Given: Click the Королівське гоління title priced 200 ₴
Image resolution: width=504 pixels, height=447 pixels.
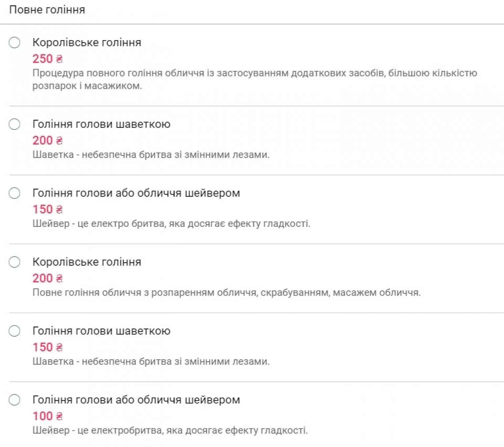Looking at the screenshot, I should point(87,262).
